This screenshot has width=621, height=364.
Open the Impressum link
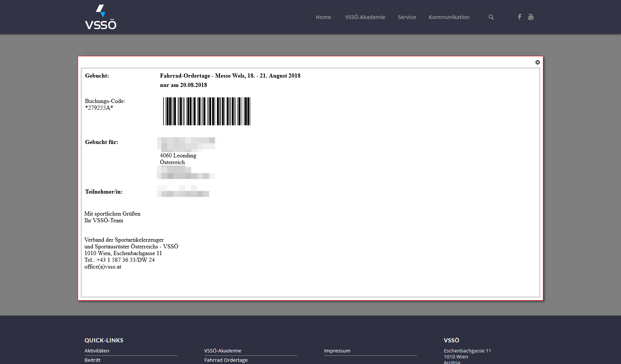pyautogui.click(x=337, y=351)
